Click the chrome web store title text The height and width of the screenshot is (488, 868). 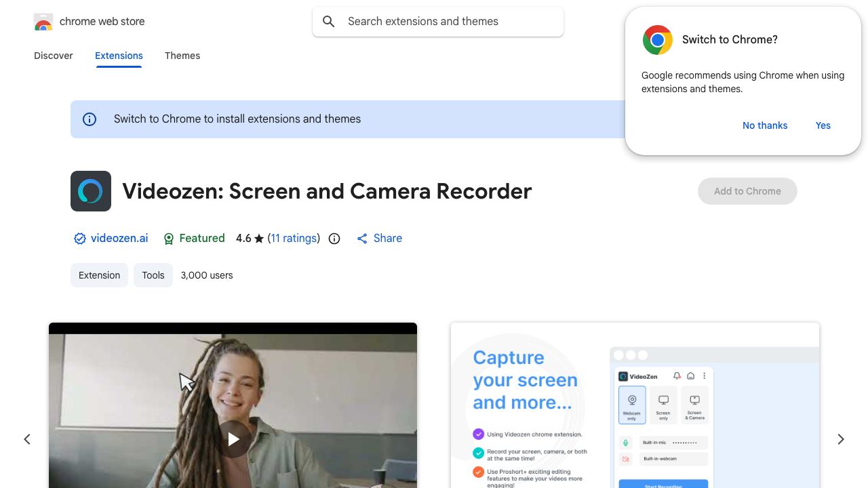(x=102, y=22)
